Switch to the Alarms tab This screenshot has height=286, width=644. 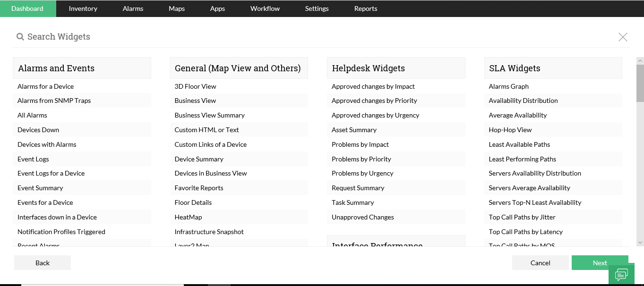pos(133,8)
